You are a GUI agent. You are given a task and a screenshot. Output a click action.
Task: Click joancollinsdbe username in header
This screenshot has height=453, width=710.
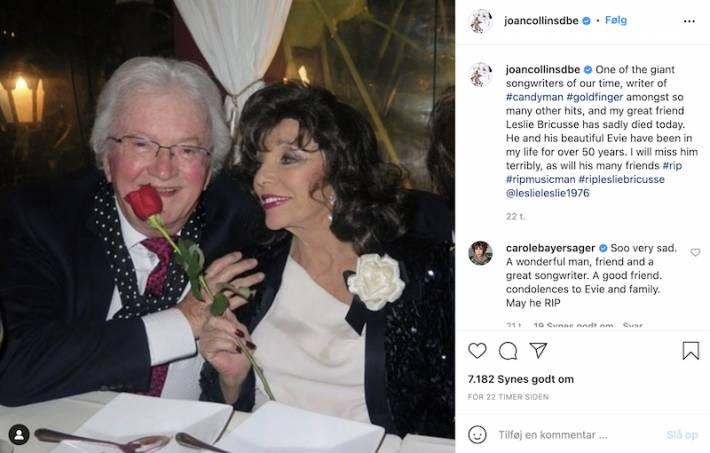click(x=541, y=21)
